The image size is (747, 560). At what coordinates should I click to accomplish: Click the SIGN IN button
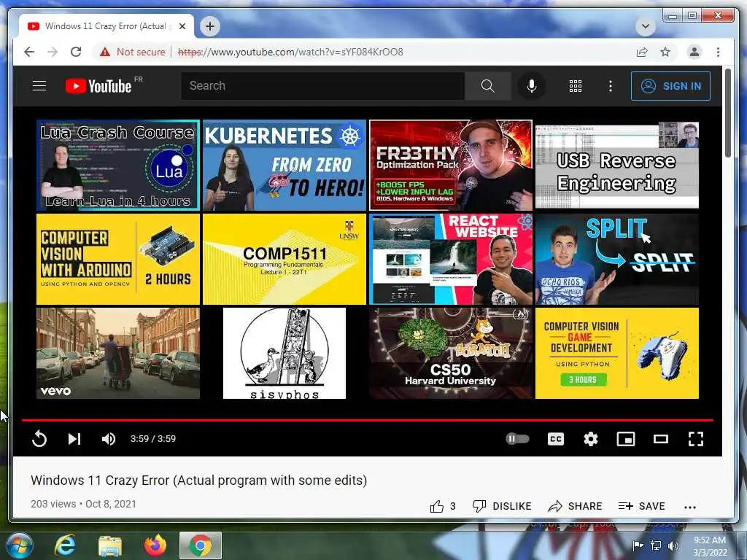click(670, 86)
